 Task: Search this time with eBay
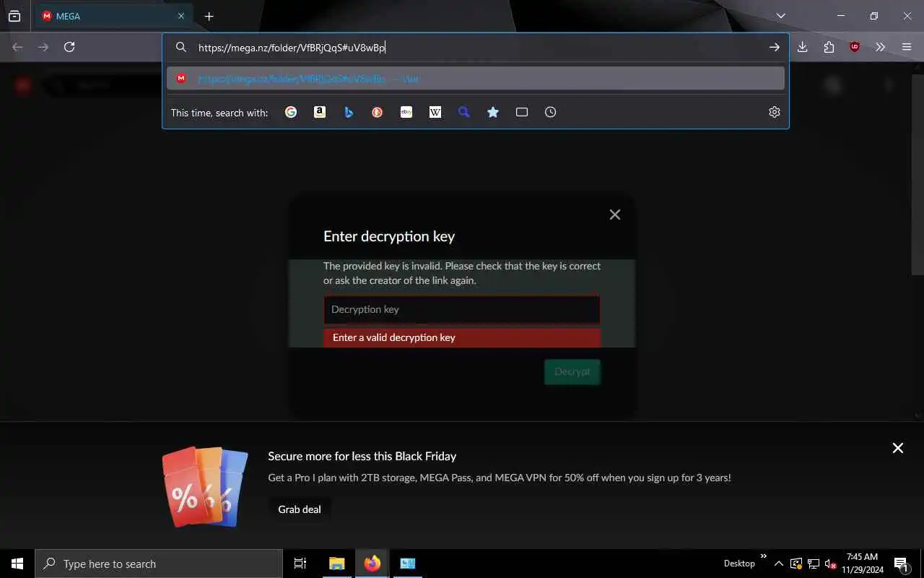[406, 112]
